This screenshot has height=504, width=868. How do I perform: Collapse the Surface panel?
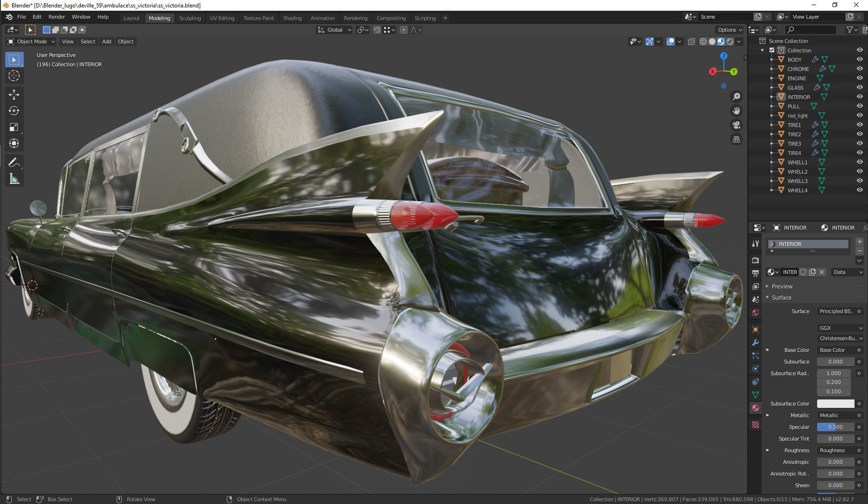point(782,298)
